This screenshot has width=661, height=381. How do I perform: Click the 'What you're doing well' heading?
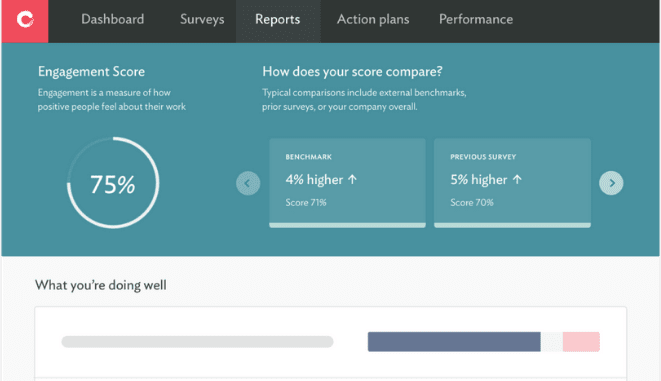[101, 285]
